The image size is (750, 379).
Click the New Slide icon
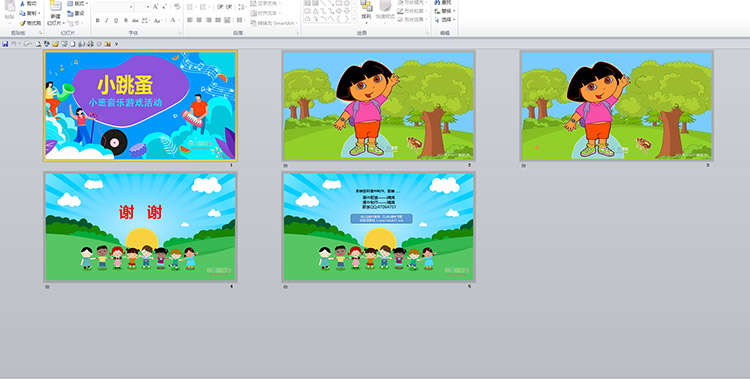[55, 7]
